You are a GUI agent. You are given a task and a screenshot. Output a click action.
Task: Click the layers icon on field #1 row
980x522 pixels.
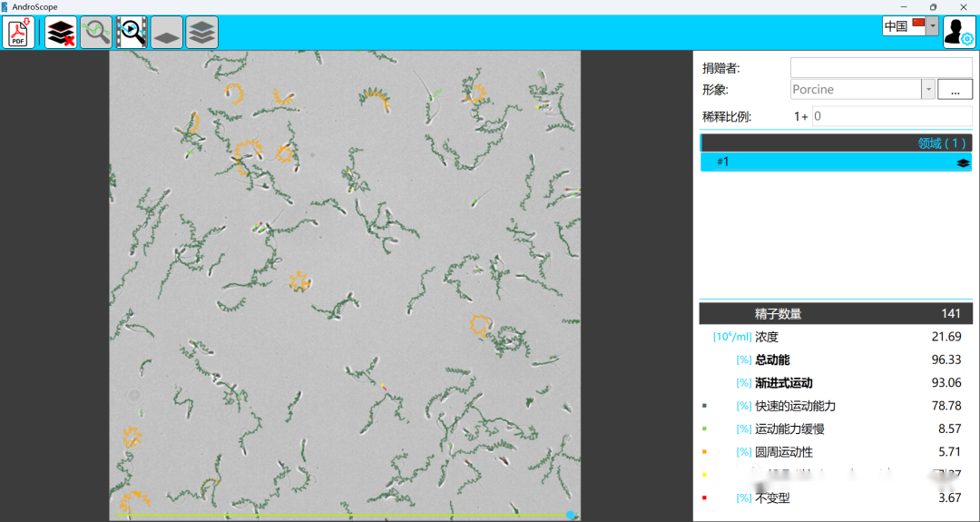pyautogui.click(x=963, y=163)
